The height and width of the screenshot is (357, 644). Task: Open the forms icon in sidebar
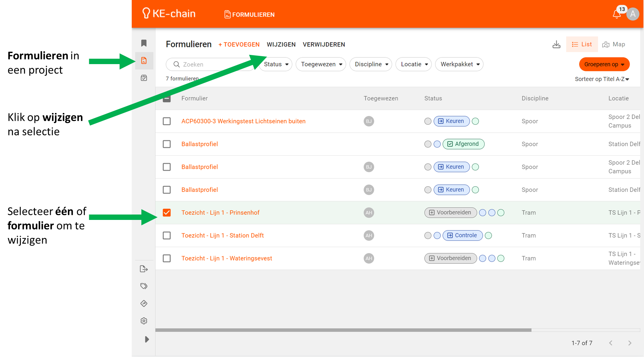click(x=144, y=61)
